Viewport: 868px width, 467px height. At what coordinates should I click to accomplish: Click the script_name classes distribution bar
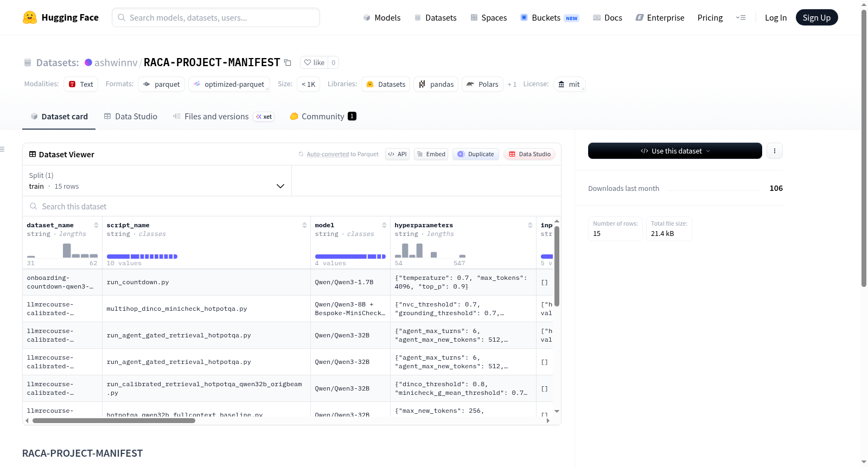pos(142,257)
